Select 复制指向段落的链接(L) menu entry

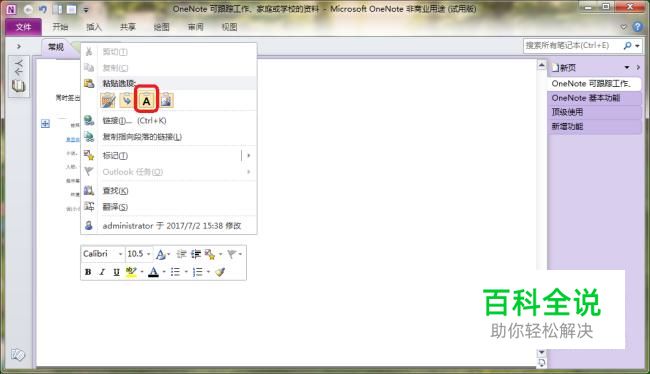[169, 137]
